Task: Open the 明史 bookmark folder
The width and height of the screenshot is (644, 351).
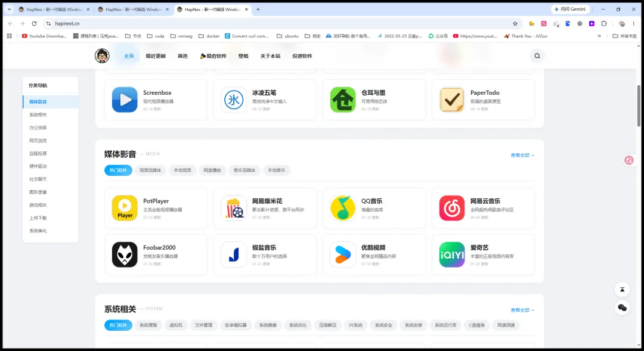Action: (x=312, y=36)
